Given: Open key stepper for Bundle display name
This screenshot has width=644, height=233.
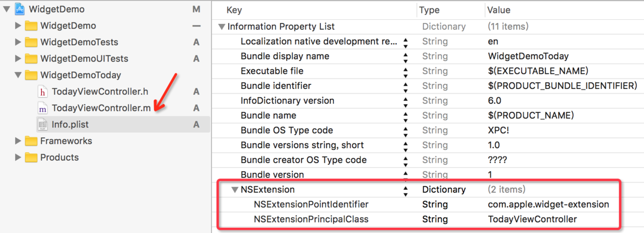Looking at the screenshot, I should pyautogui.click(x=406, y=56).
